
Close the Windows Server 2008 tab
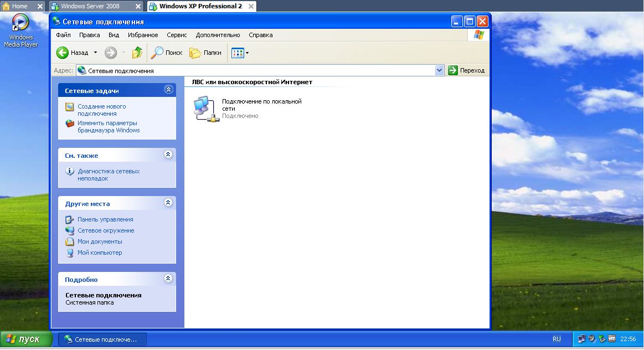coord(138,6)
